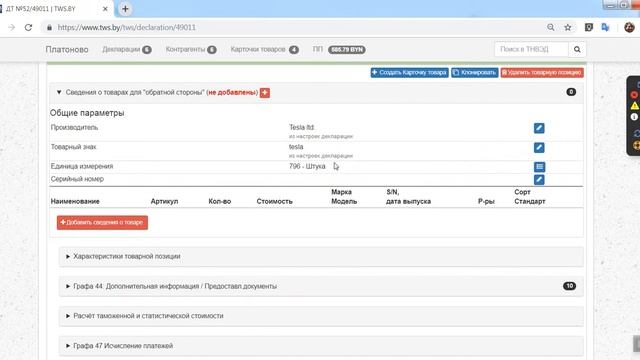Click 'Добавить сведения о товаре' button
640x360 pixels.
(x=102, y=222)
